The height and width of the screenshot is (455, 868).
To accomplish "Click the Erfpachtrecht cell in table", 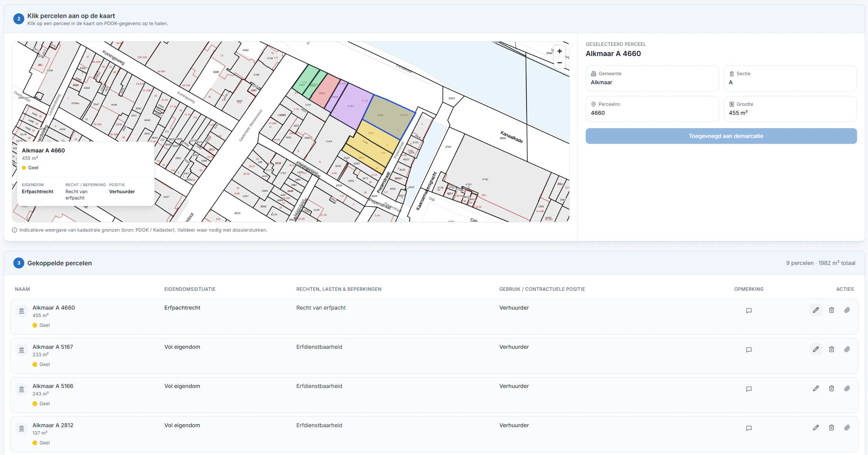I will [x=182, y=308].
